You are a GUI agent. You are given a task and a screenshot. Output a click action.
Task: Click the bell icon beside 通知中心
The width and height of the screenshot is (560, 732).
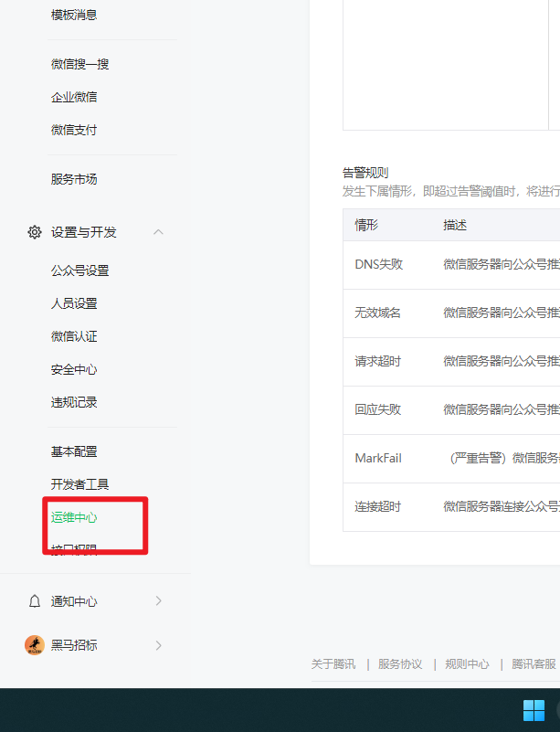click(35, 600)
